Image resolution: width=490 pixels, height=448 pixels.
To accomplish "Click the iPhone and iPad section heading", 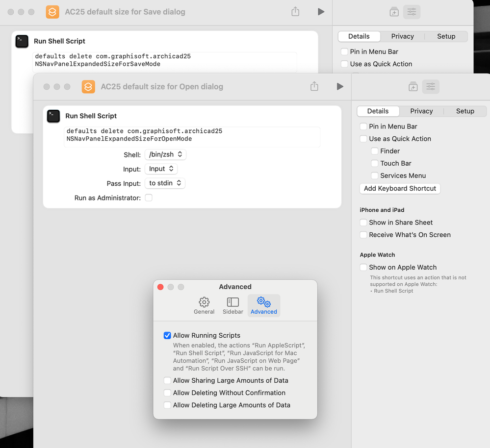I will [382, 210].
